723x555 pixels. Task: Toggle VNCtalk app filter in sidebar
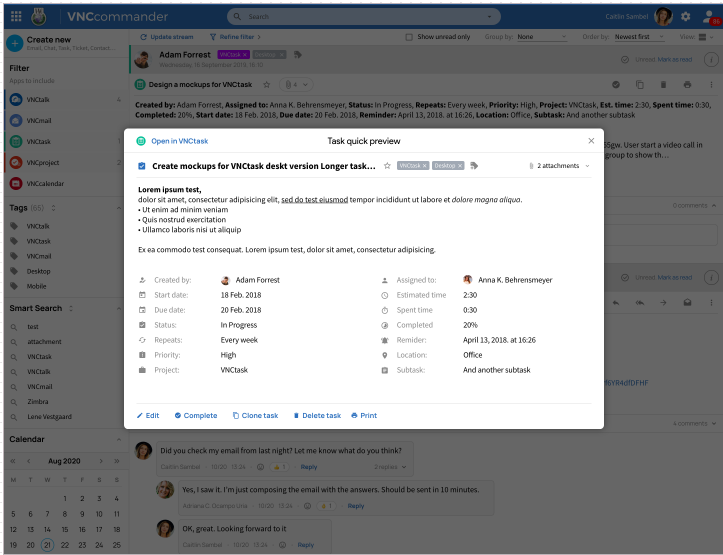(16, 99)
